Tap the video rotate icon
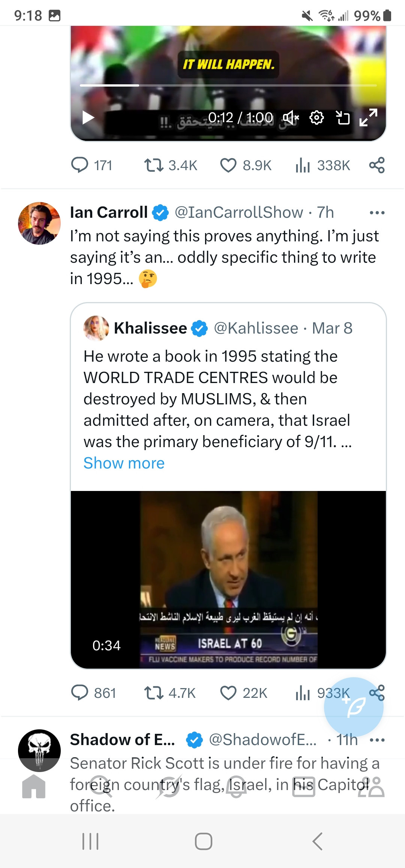The width and height of the screenshot is (405, 868). tap(342, 118)
